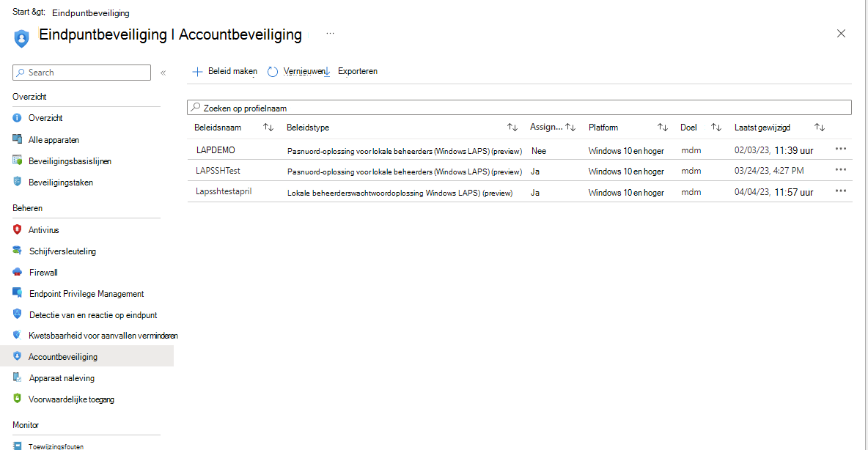Click the Schijfversleuteling disk icon

point(17,251)
